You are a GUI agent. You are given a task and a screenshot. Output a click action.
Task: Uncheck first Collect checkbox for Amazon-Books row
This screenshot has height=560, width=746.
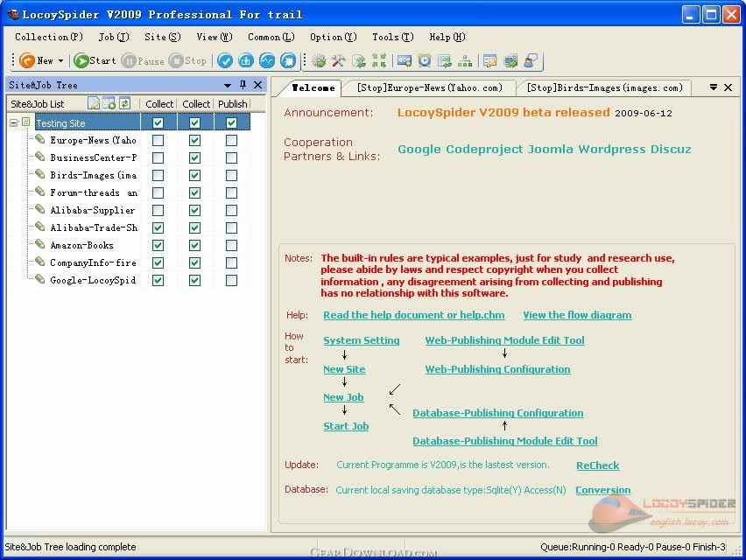click(x=158, y=245)
